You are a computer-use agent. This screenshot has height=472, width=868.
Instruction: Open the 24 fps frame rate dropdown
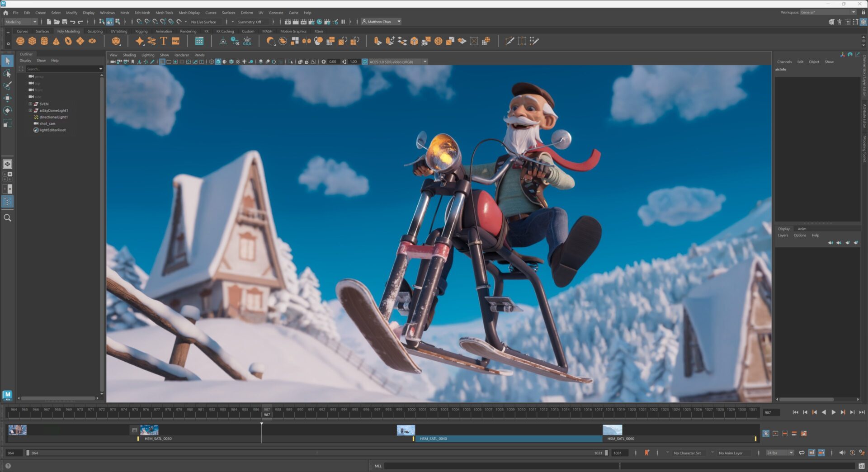click(x=779, y=453)
